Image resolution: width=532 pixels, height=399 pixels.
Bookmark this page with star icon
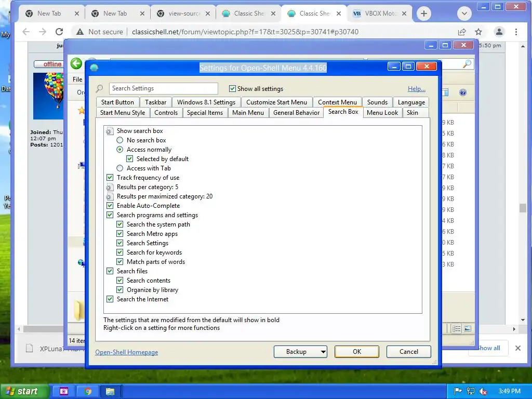pos(478,32)
